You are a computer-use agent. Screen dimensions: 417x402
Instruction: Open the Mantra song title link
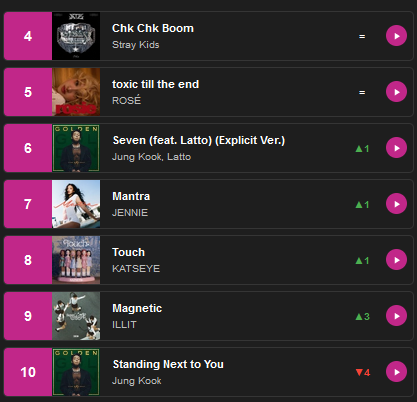coord(131,196)
